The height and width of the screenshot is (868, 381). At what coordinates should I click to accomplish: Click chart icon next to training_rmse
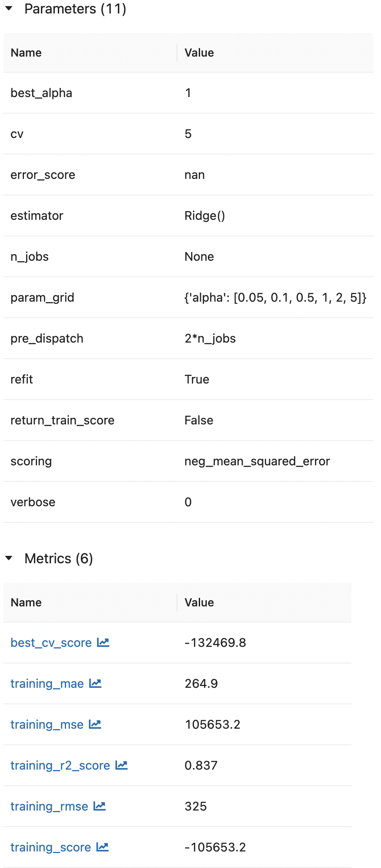pyautogui.click(x=100, y=806)
